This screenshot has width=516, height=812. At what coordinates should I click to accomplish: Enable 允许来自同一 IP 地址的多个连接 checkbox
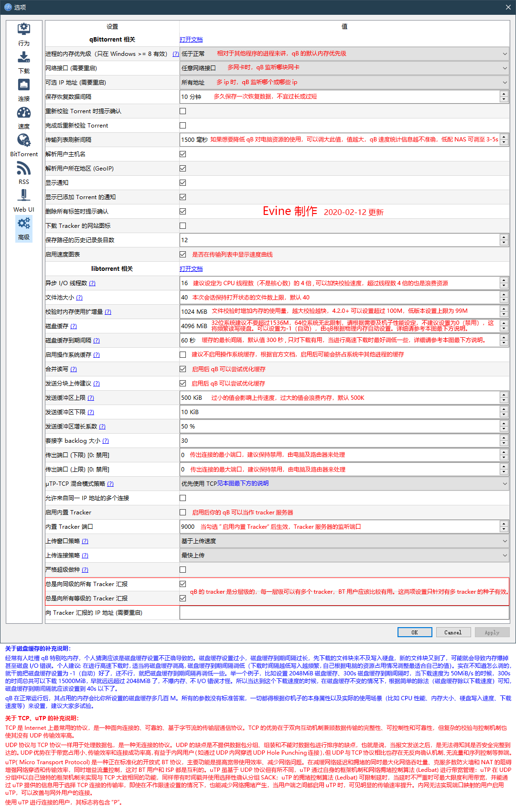click(x=183, y=498)
